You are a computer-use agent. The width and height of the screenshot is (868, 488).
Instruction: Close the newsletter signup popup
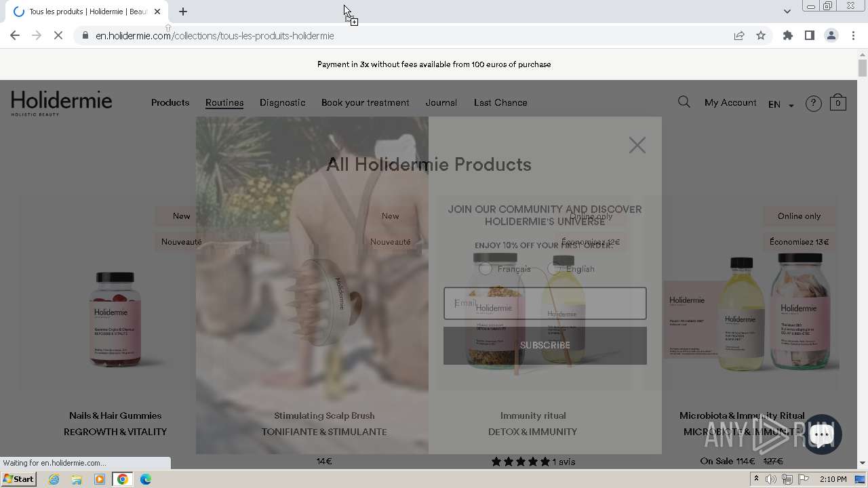(637, 145)
